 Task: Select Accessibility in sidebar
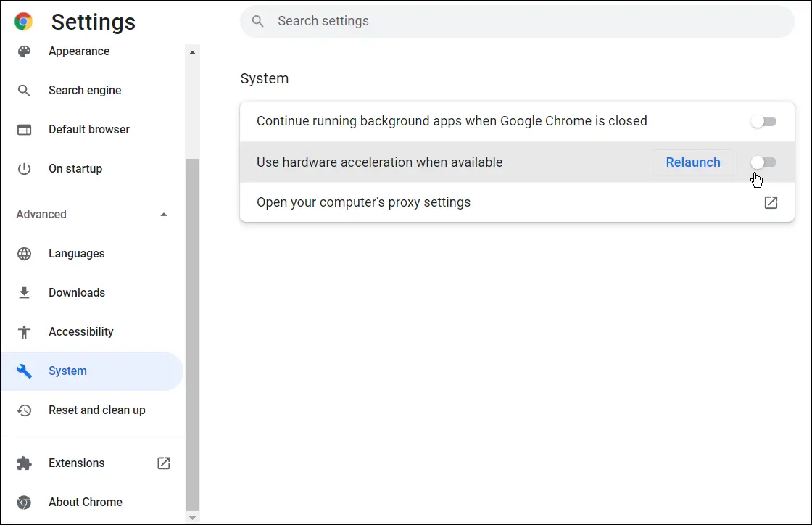click(92, 332)
